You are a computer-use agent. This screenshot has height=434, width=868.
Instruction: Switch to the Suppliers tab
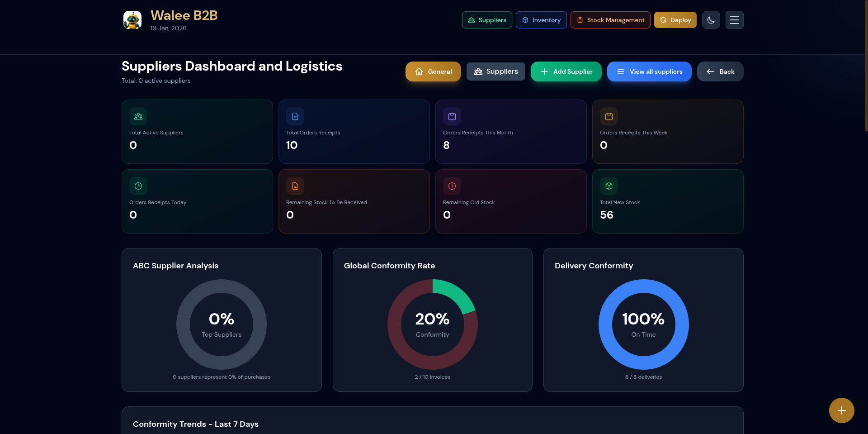coord(495,72)
